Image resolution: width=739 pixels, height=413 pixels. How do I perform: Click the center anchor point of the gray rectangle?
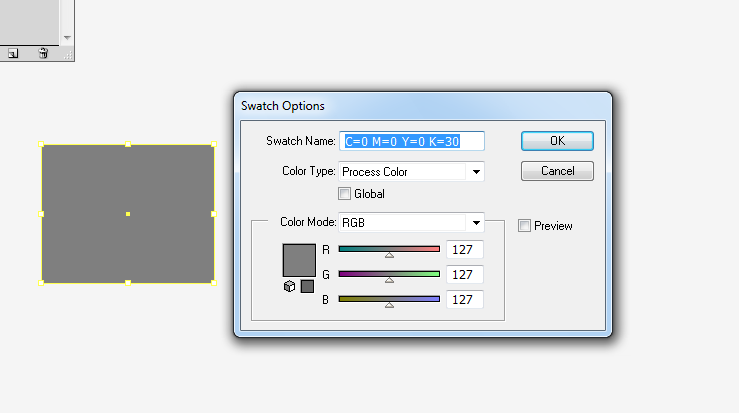[x=128, y=214]
